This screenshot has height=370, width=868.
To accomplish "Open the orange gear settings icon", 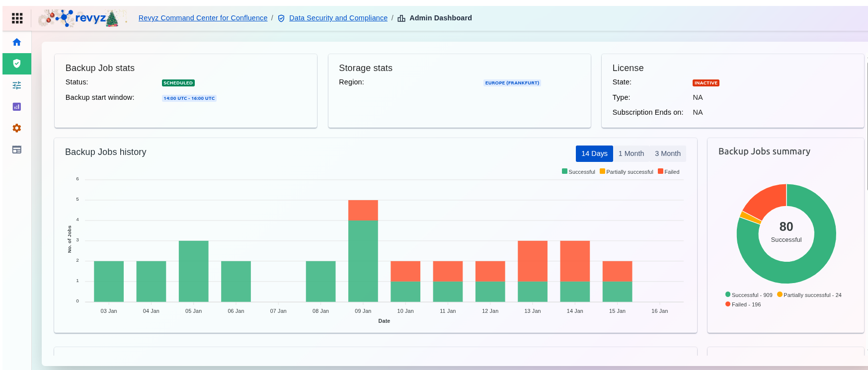I will pos(17,128).
